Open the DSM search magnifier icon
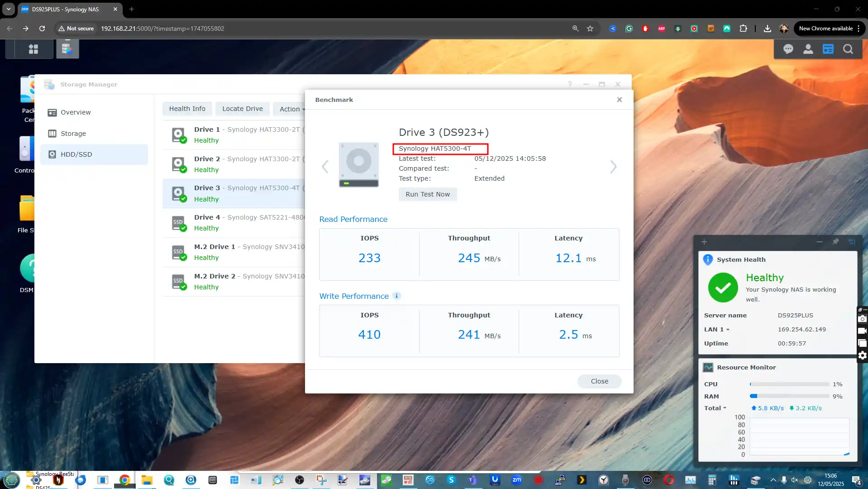Image resolution: width=868 pixels, height=489 pixels. (848, 49)
